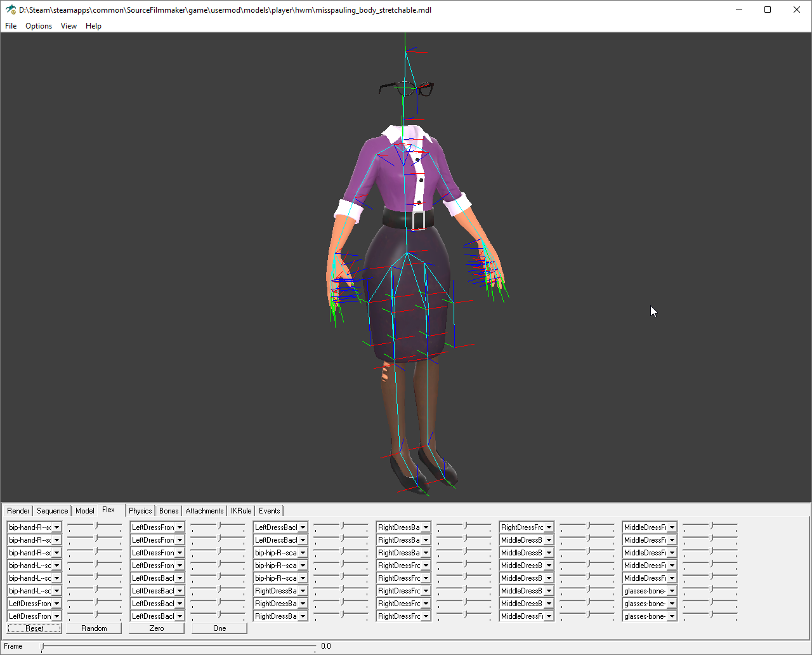
Task: Open the middle bip-hand-R flex dropdown
Action: (x=34, y=540)
